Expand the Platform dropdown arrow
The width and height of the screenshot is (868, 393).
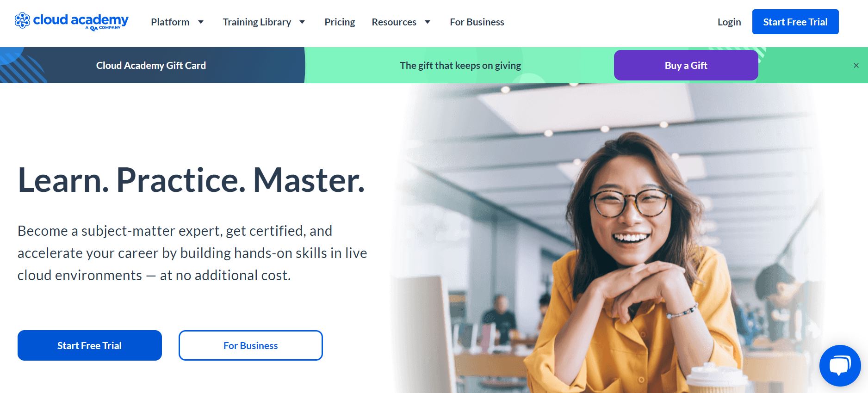[x=201, y=22]
